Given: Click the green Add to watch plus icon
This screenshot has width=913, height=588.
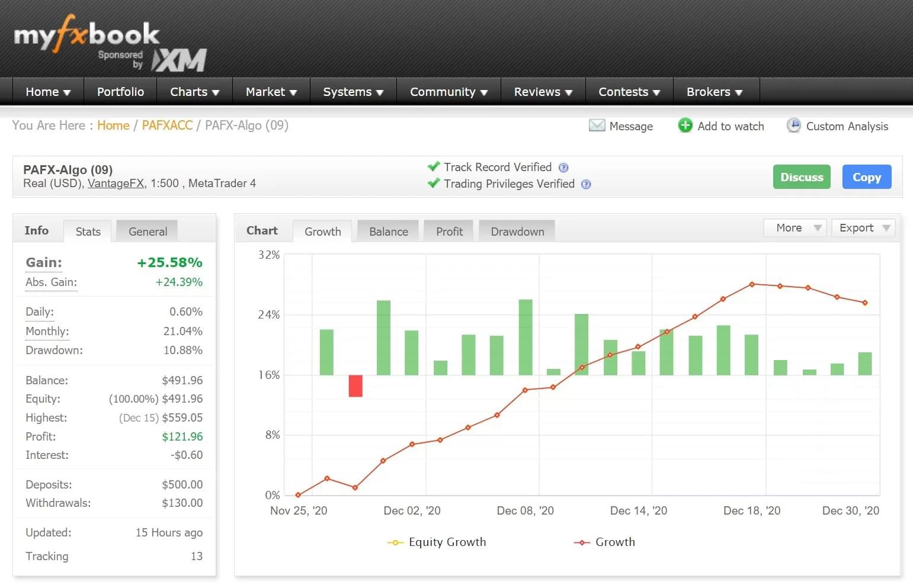Looking at the screenshot, I should (685, 126).
